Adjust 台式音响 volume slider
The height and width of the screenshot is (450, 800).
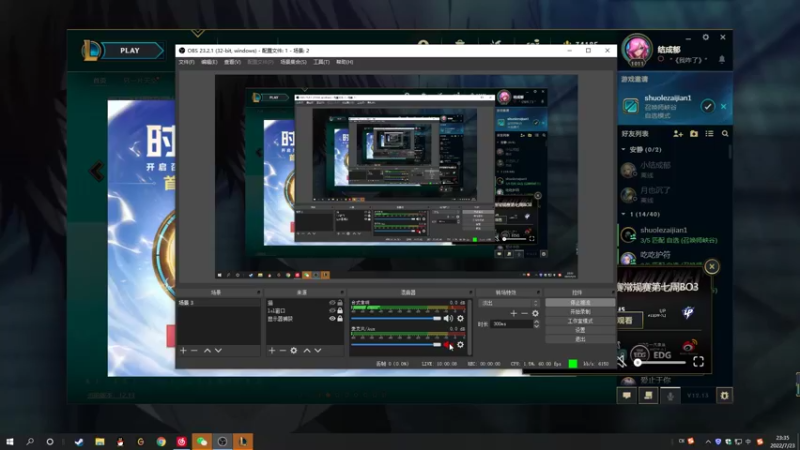pyautogui.click(x=396, y=318)
